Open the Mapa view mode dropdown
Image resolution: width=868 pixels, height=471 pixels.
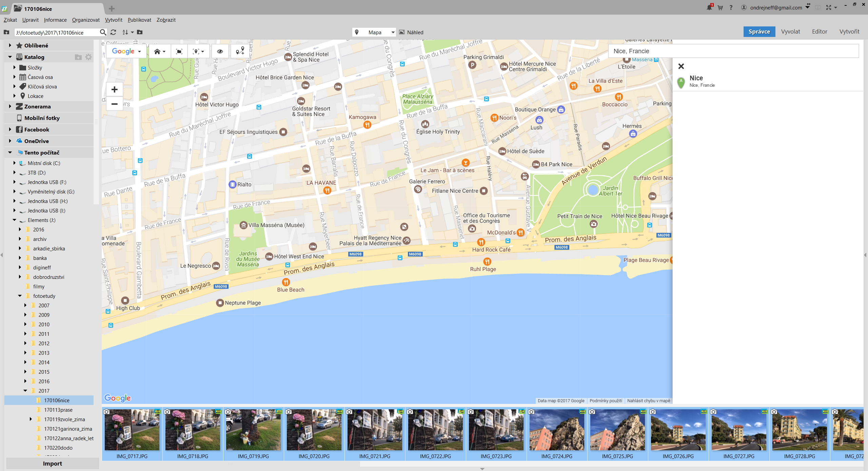point(374,32)
